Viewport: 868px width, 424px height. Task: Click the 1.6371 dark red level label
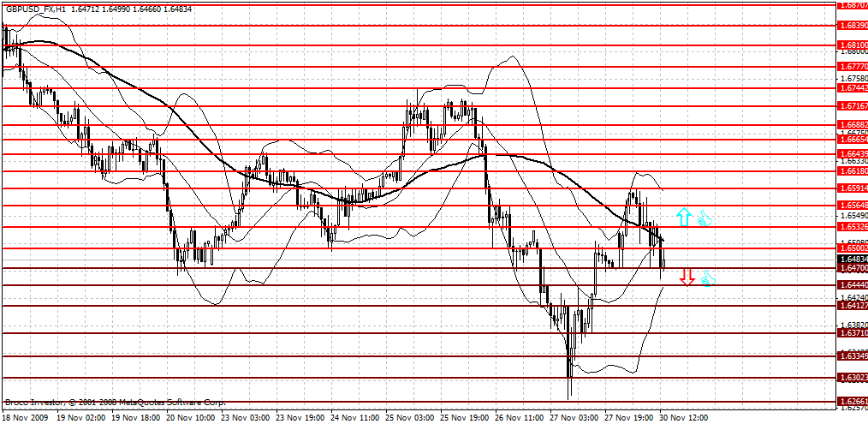tap(853, 333)
